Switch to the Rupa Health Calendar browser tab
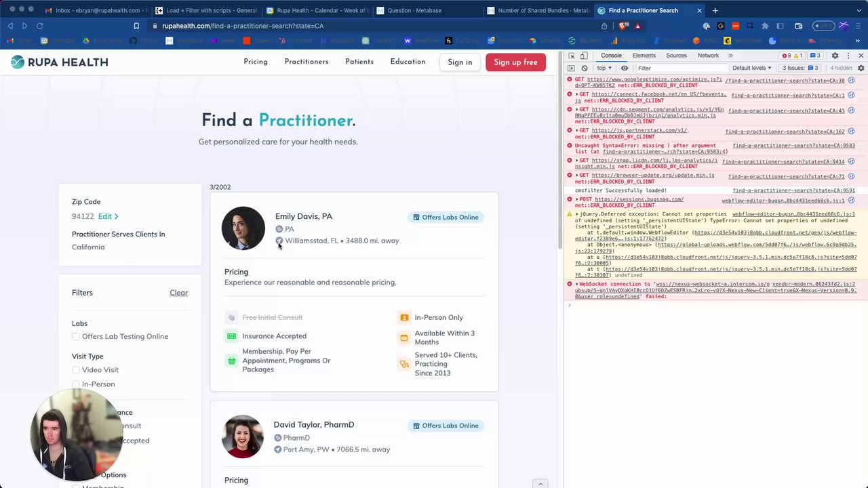Viewport: 868px width, 488px height. pyautogui.click(x=318, y=10)
